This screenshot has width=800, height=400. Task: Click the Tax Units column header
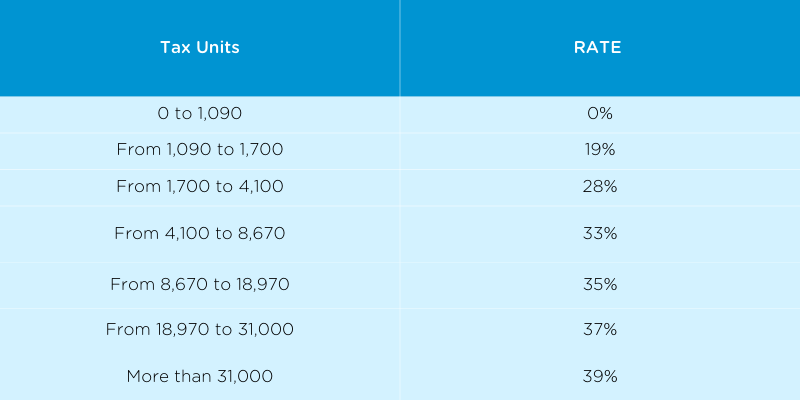199,48
